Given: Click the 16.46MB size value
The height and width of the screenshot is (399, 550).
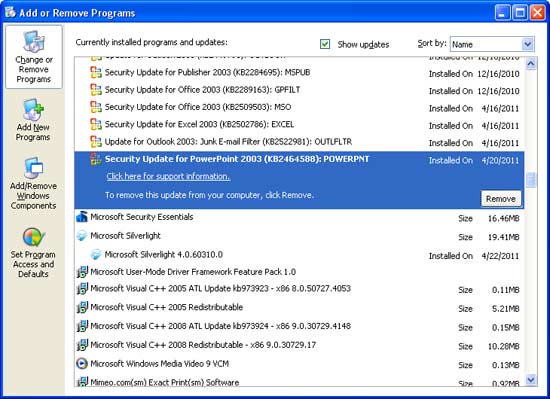Looking at the screenshot, I should 503,218.
